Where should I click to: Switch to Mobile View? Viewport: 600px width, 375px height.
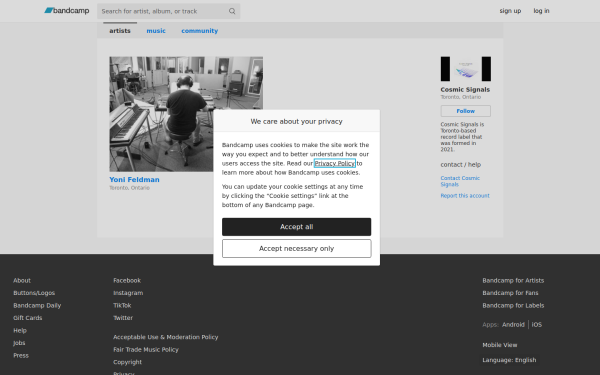point(499,345)
